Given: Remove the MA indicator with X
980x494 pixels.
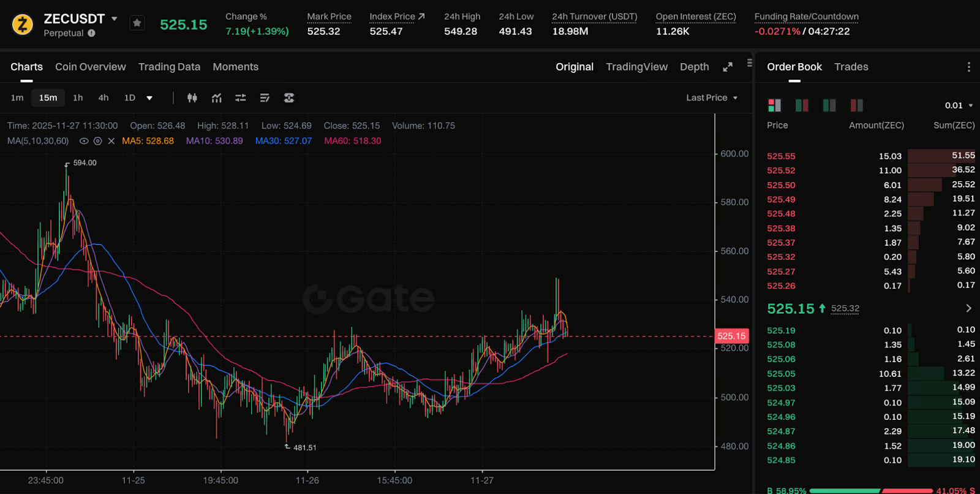Looking at the screenshot, I should click(x=111, y=141).
